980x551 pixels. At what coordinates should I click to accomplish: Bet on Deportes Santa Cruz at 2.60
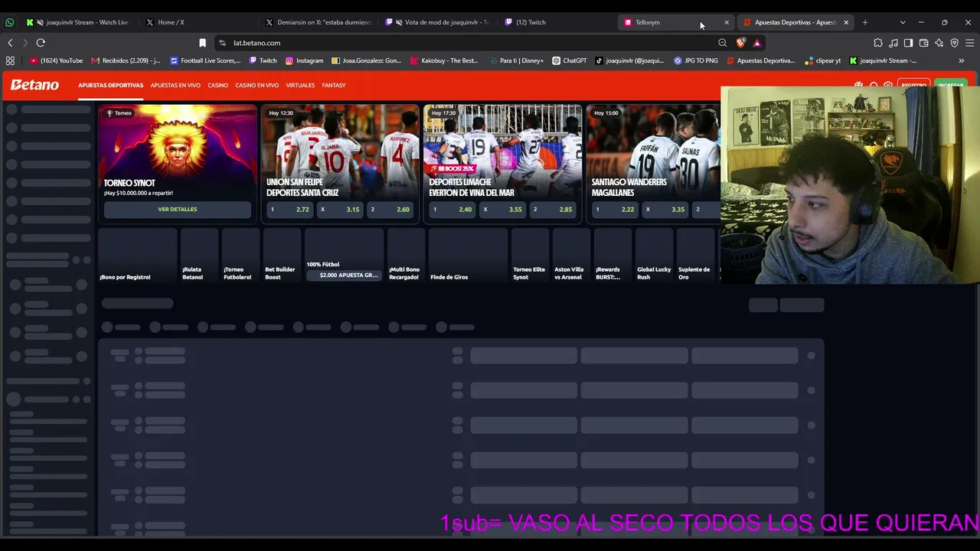(x=390, y=209)
